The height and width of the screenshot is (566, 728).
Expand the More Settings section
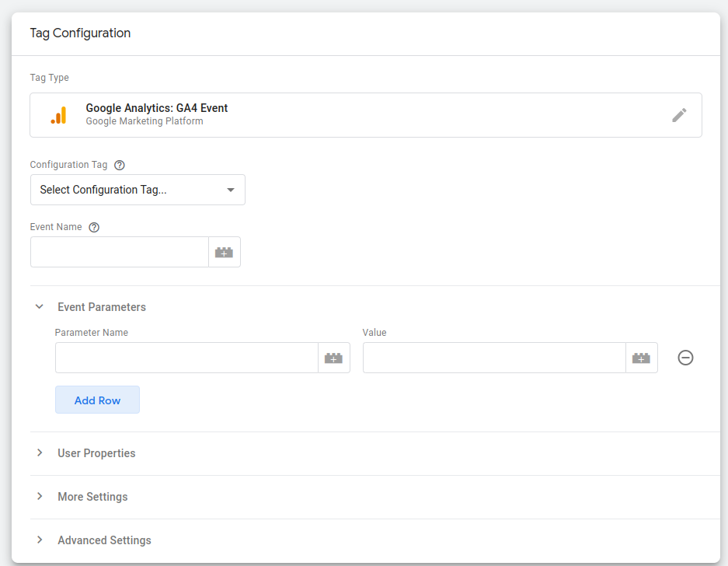pyautogui.click(x=40, y=496)
